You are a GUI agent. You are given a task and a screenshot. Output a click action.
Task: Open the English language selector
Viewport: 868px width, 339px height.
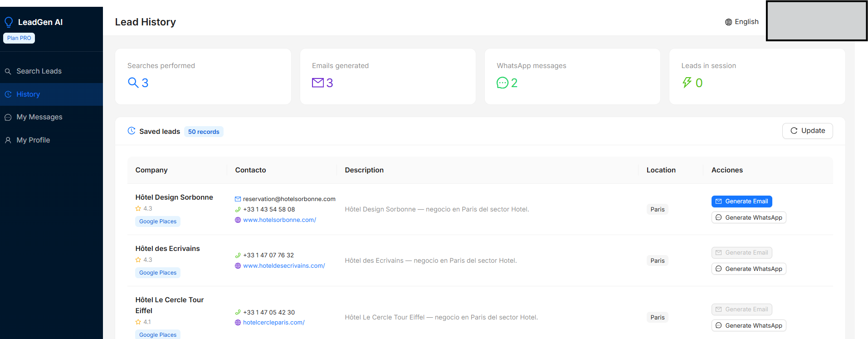[x=741, y=22]
